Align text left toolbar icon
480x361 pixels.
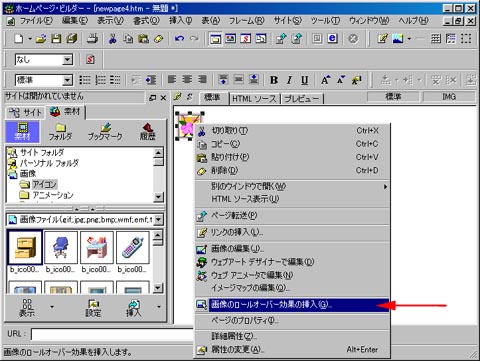coord(172,80)
